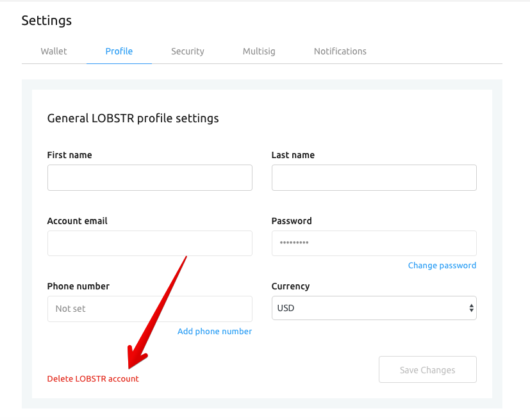Click the Change password link
530x420 pixels.
click(x=442, y=266)
